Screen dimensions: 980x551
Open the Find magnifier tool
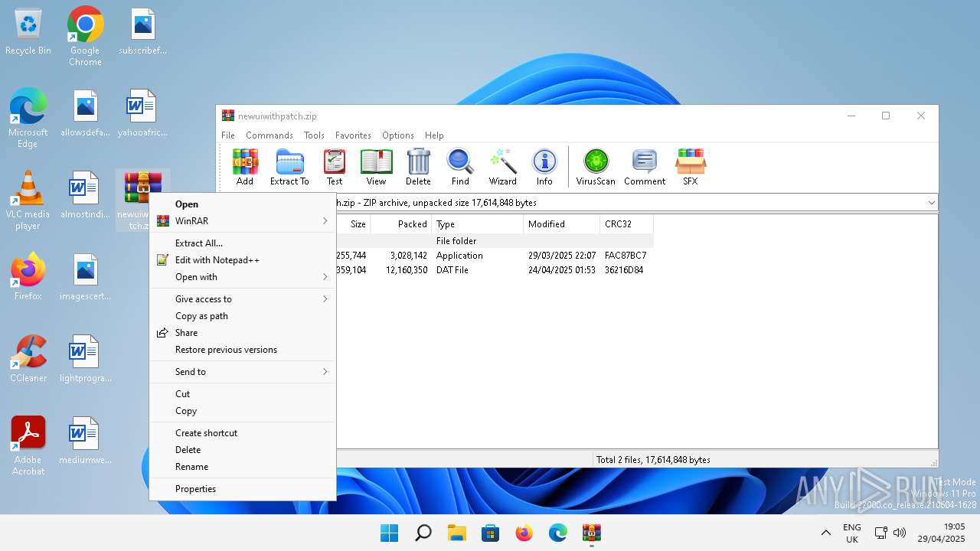click(460, 167)
